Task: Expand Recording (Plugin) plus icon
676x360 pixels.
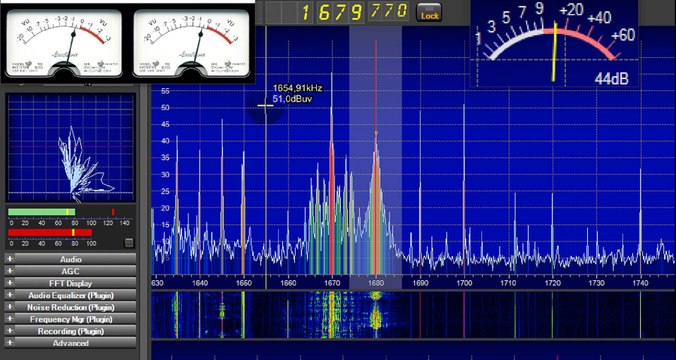Action: point(9,331)
